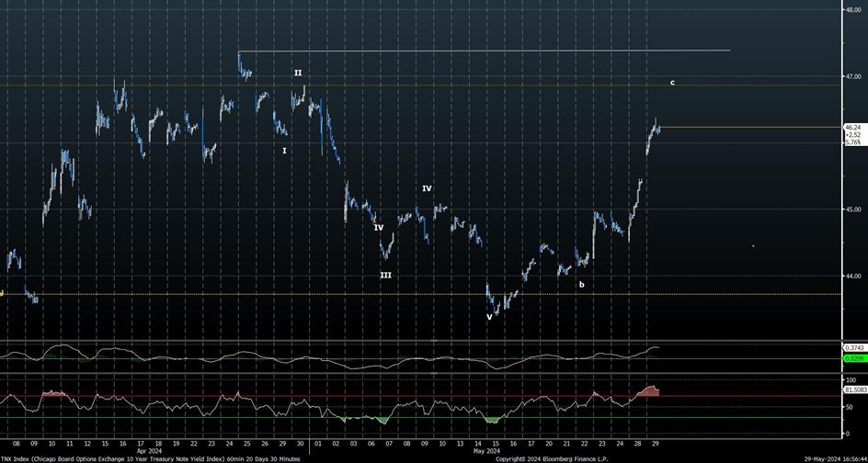Click the date label 06 on the time axis

coord(371,444)
